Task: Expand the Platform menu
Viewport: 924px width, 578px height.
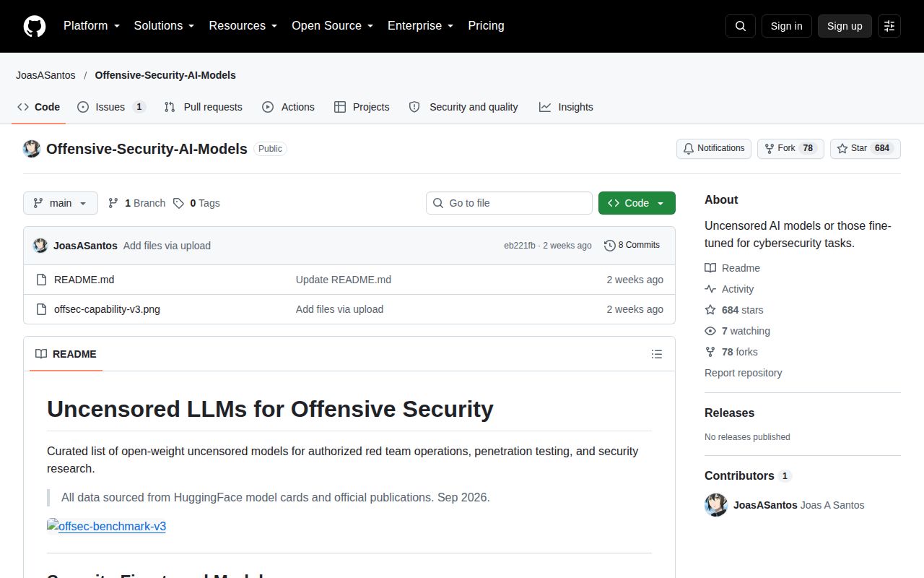Action: [92, 26]
